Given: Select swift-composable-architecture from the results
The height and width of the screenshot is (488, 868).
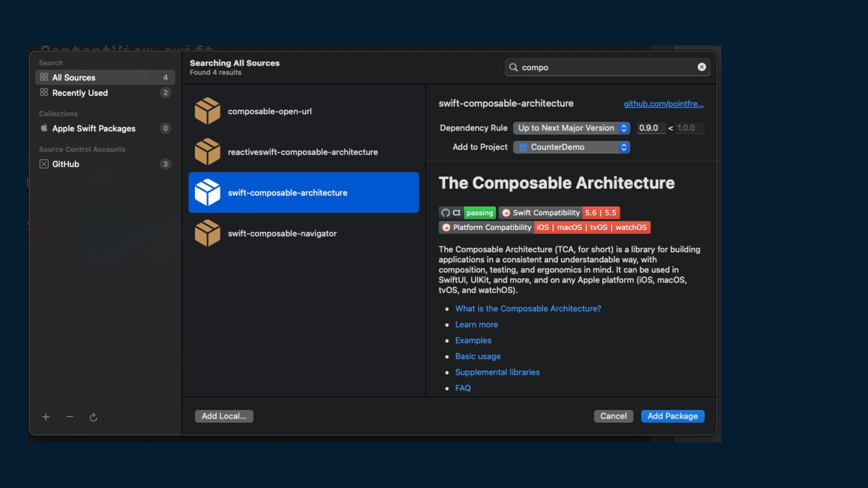Looking at the screenshot, I should 303,192.
